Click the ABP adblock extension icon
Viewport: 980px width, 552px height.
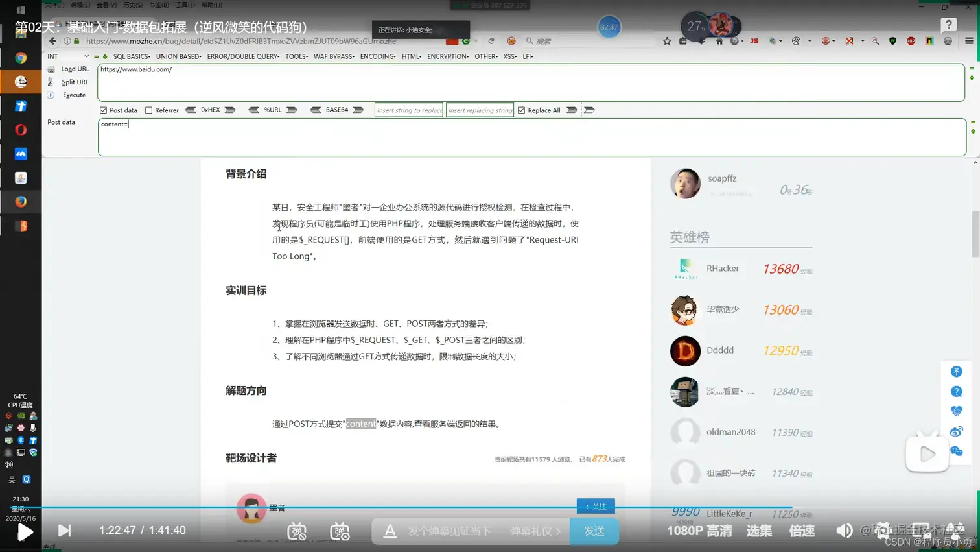click(911, 41)
